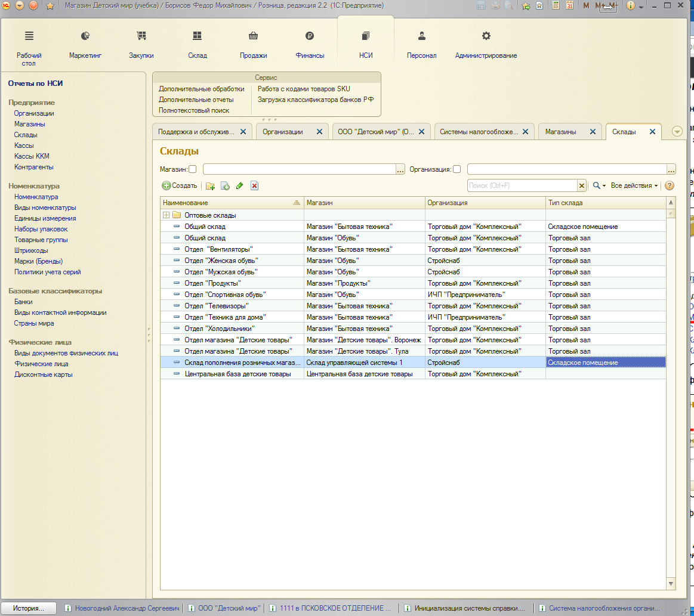Open the Номенклатура link in sidebar
Viewport: 694px width, 616px height.
[36, 197]
